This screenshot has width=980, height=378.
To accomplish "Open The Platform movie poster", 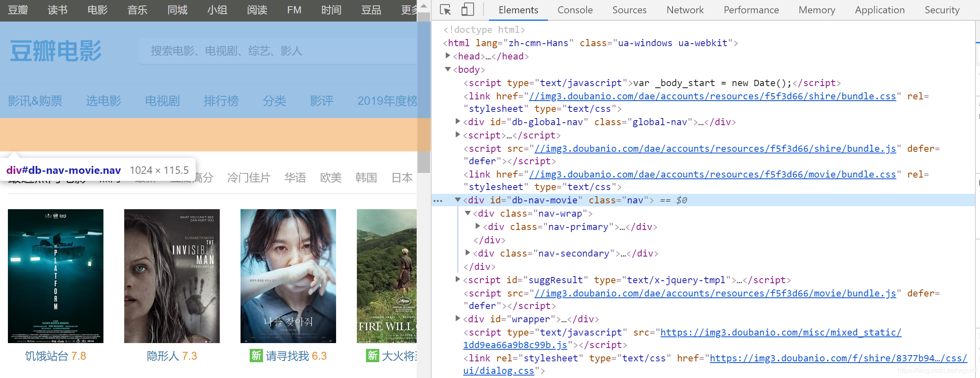I will click(x=56, y=276).
